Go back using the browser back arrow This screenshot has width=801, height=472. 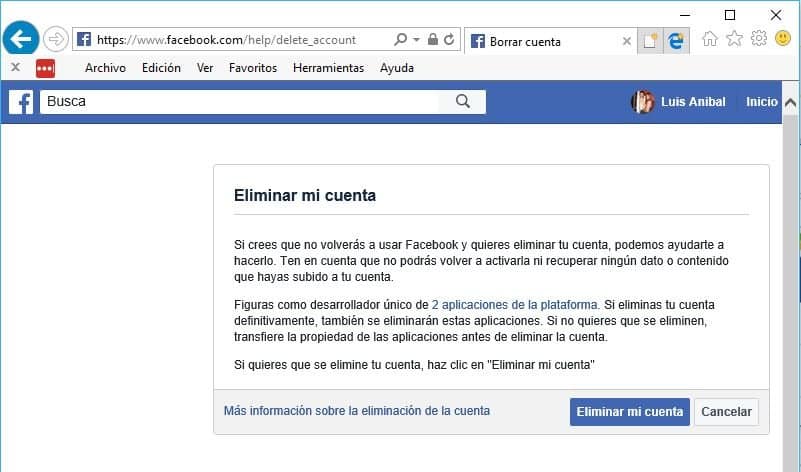(x=21, y=39)
